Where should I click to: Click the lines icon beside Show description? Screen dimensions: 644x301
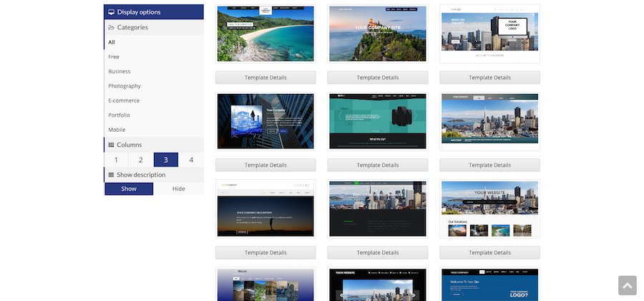point(111,175)
